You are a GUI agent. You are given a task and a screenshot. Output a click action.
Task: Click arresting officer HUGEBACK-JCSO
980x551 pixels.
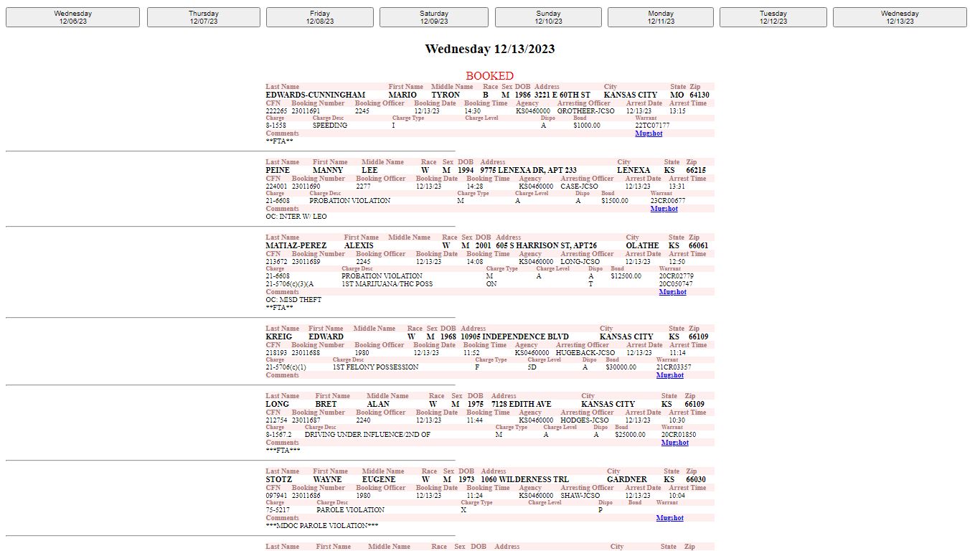pyautogui.click(x=585, y=353)
